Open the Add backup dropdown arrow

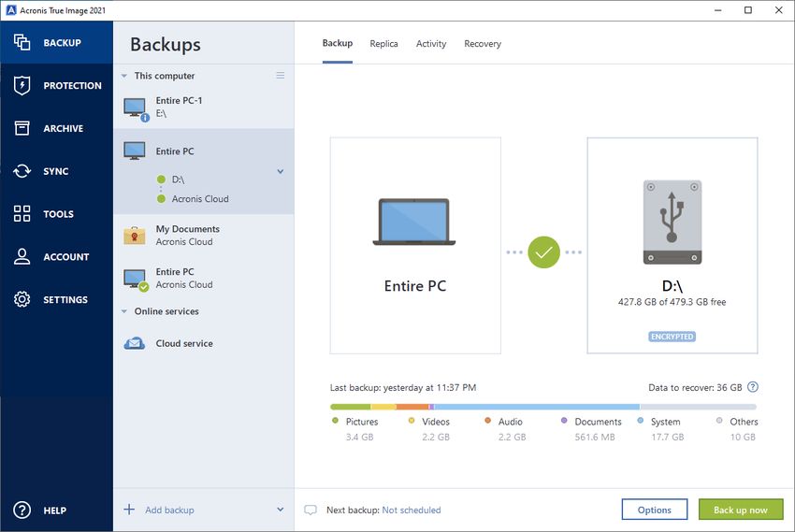[280, 510]
